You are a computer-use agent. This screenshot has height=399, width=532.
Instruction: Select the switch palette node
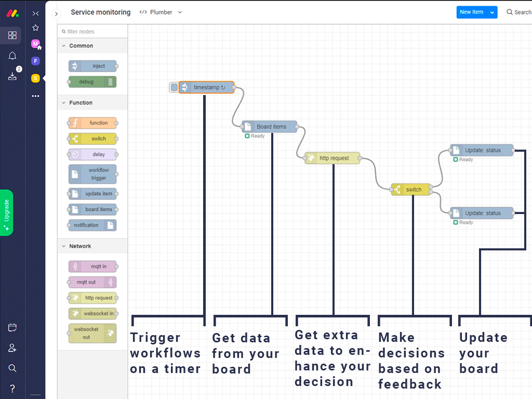click(x=92, y=139)
